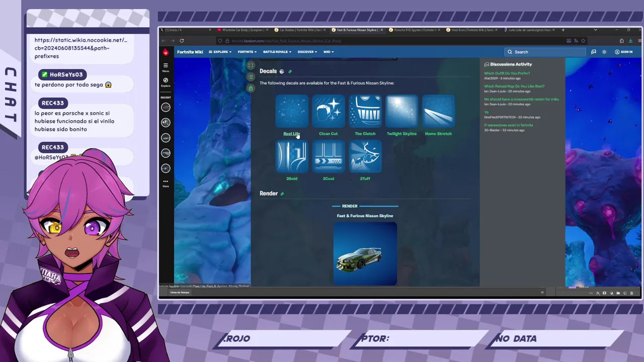Click the Reel Life decal image
Viewport: 644px width, 362px height.
[292, 112]
